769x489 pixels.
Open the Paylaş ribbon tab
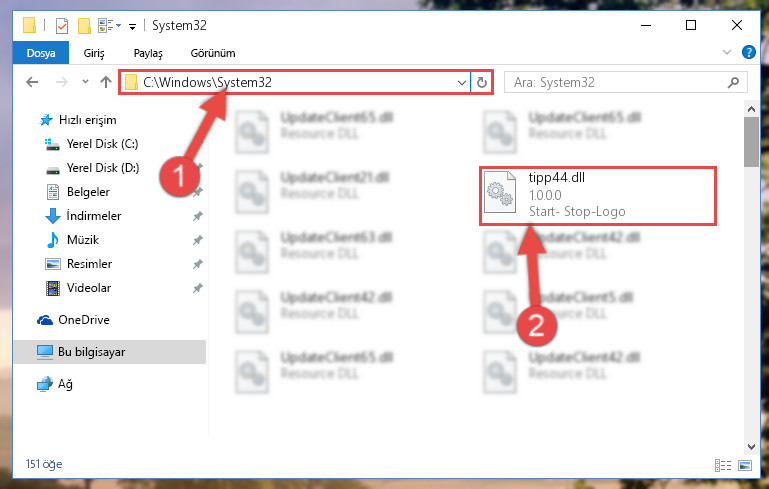click(148, 53)
